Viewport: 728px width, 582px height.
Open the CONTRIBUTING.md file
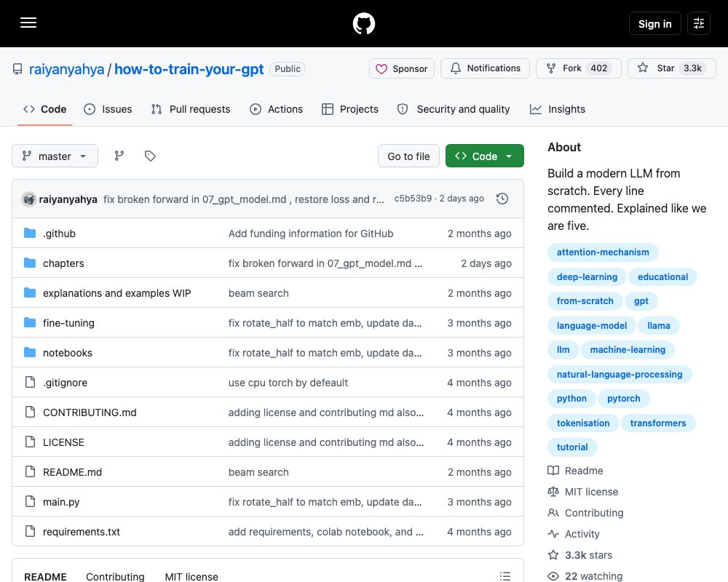tap(90, 412)
